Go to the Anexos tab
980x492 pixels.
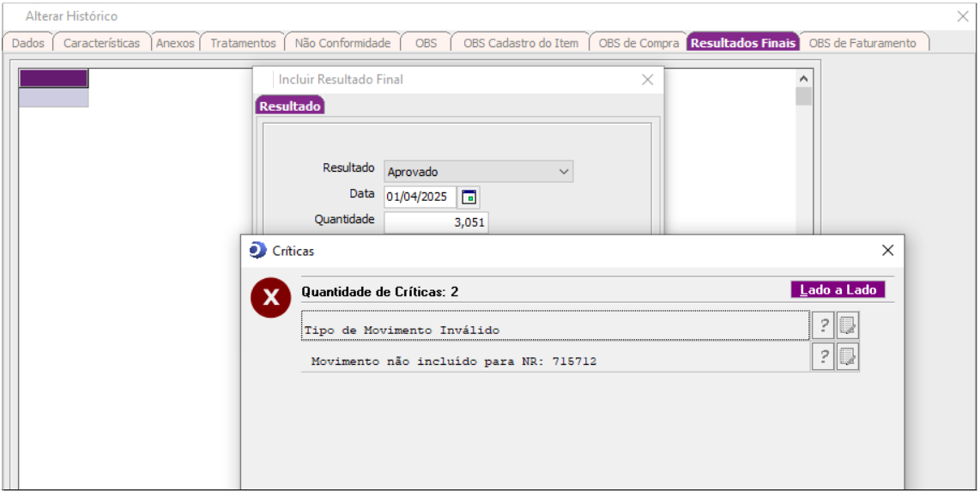pyautogui.click(x=175, y=43)
